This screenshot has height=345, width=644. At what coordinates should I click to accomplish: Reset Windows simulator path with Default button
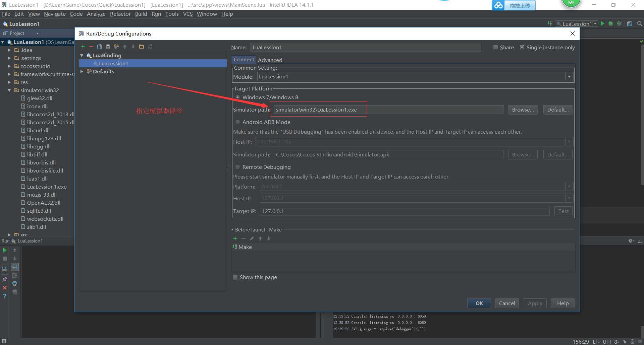coord(558,110)
